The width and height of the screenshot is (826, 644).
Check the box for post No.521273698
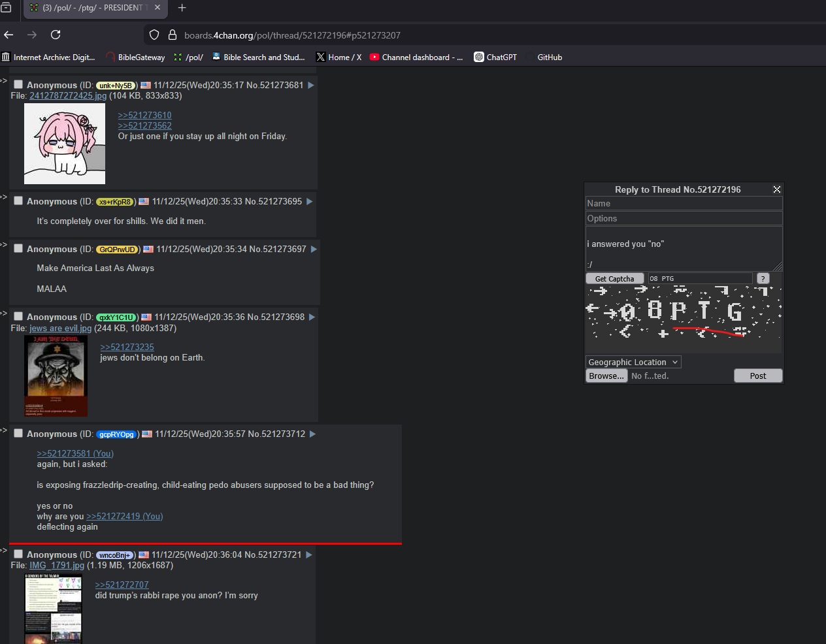coord(18,316)
